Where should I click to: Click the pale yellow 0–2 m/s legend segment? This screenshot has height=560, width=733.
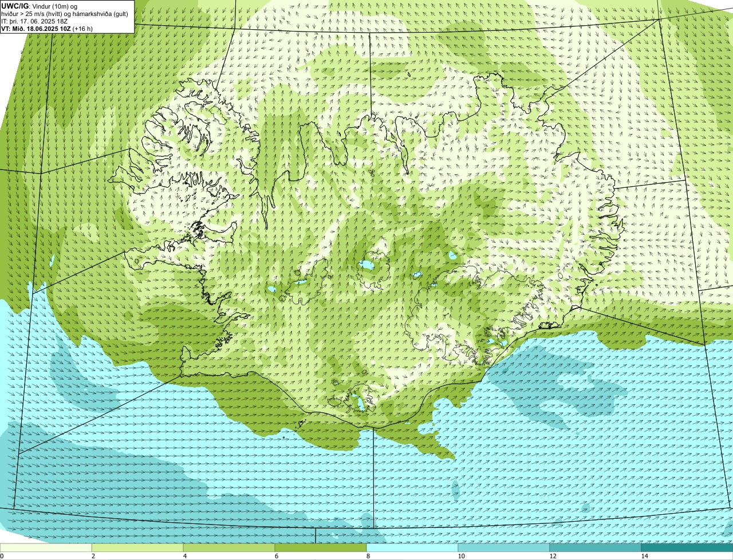pos(46,547)
